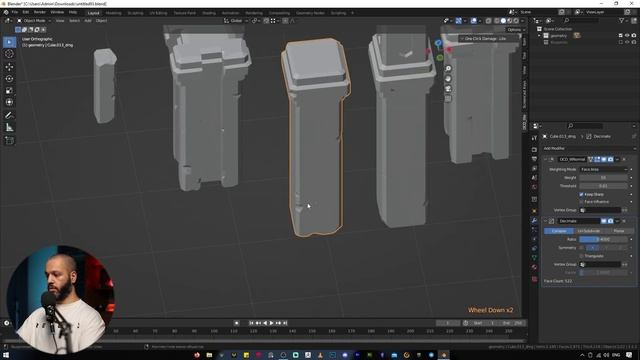Toggle the Triangulate checkbox
Viewport: 640px width, 360px height.
pyautogui.click(x=581, y=256)
